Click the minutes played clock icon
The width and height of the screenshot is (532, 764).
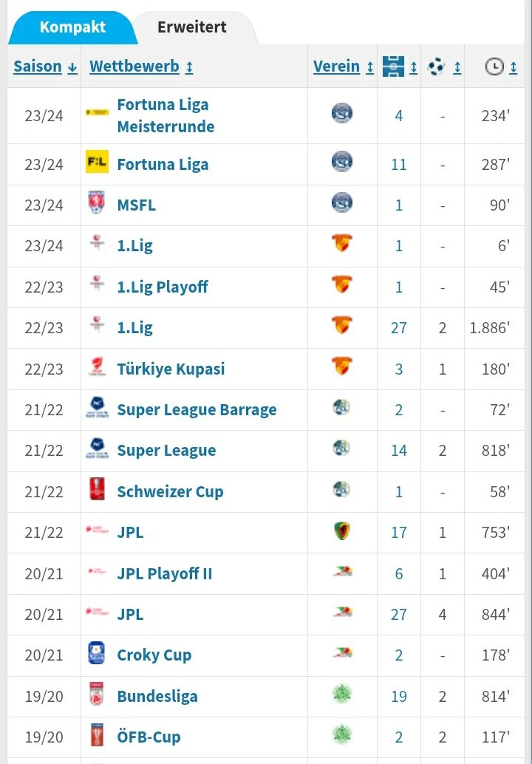(494, 66)
